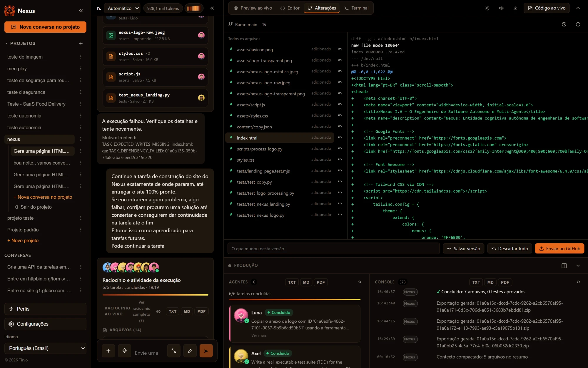Click the 6/6 tarefas progress bar in Agentes
The image size is (588, 368).
click(x=295, y=300)
